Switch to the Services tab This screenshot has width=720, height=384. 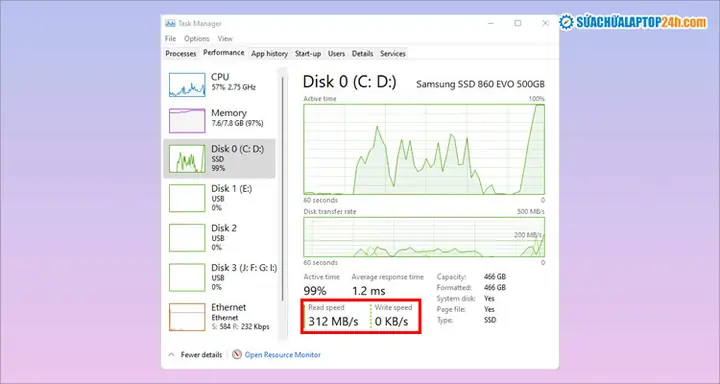point(393,54)
